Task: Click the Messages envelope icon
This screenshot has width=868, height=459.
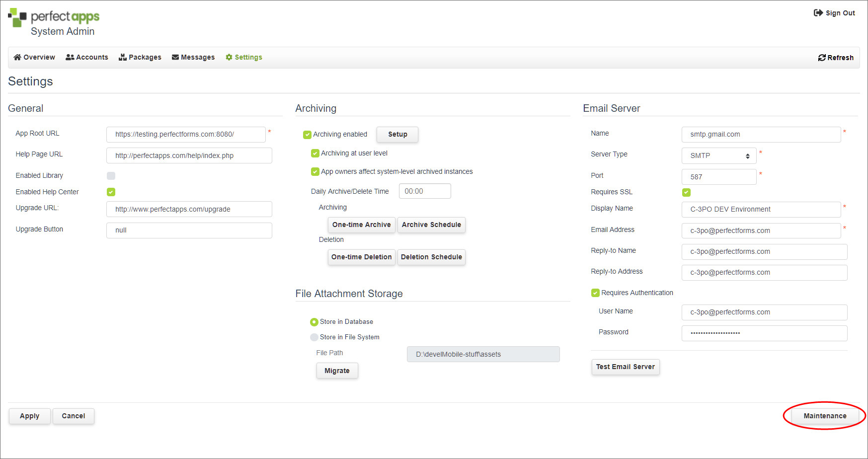Action: (x=175, y=57)
